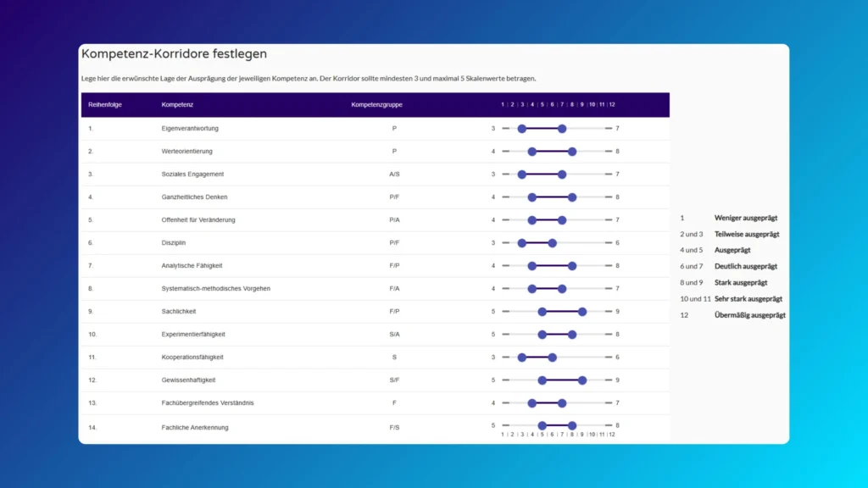Click upper handle of Offenheit für Veränderung slider

(562, 220)
